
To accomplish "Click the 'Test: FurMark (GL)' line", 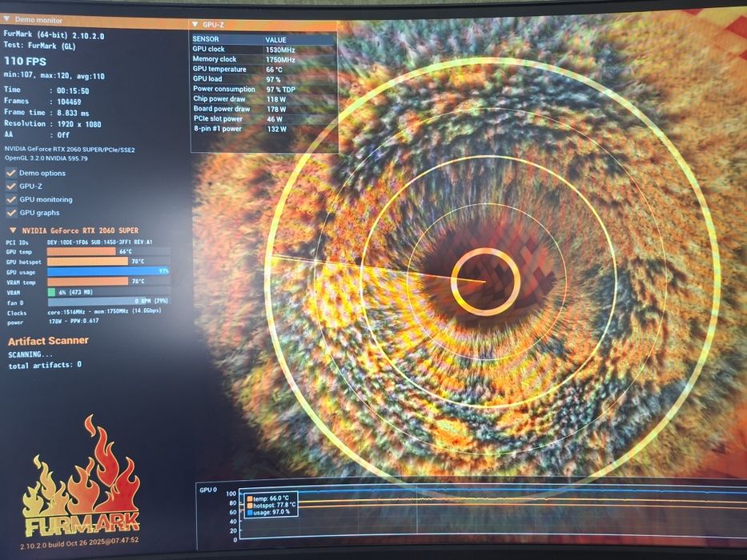I will tap(39, 46).
